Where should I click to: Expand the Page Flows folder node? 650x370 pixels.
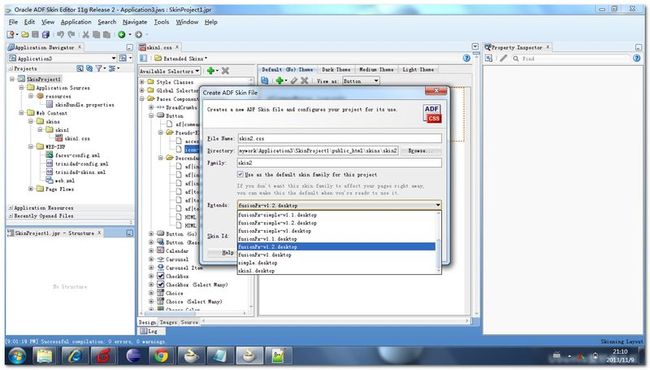[x=31, y=189]
